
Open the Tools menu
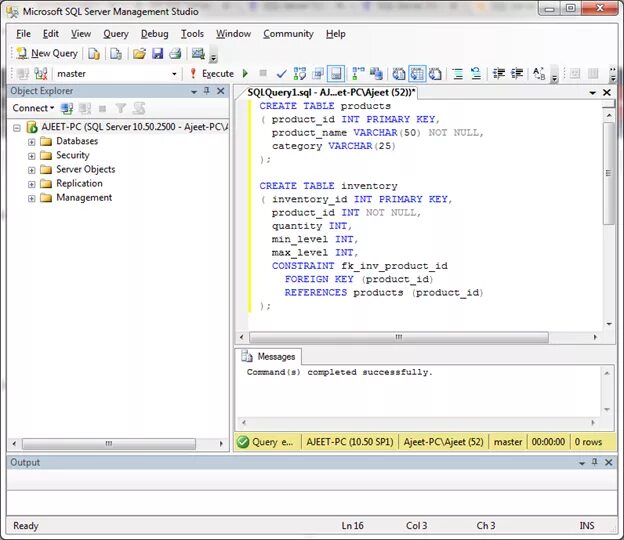[192, 34]
